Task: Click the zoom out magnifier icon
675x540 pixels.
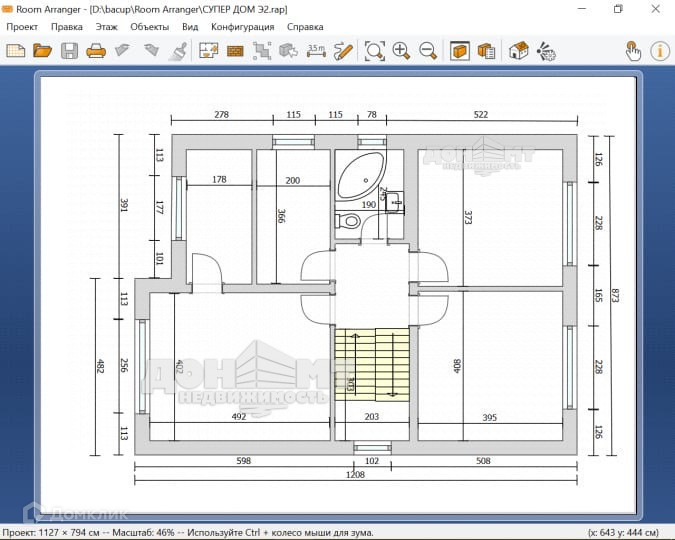Action: tap(428, 50)
